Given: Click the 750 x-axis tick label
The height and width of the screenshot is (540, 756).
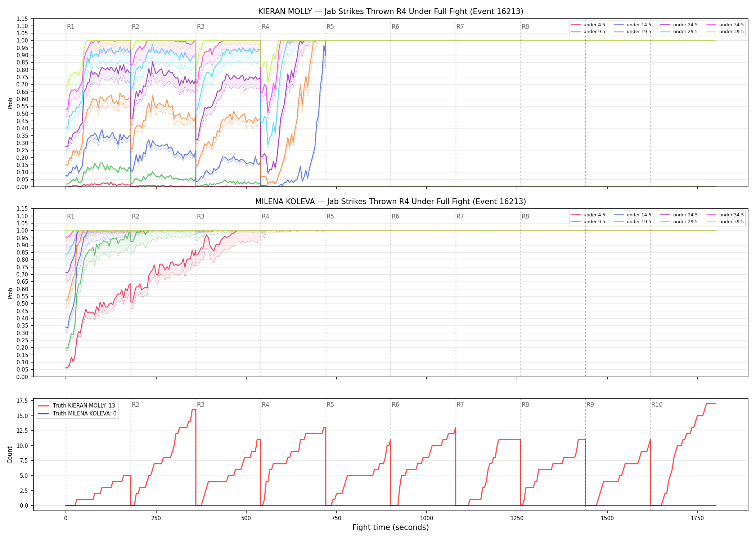Looking at the screenshot, I should point(337,518).
